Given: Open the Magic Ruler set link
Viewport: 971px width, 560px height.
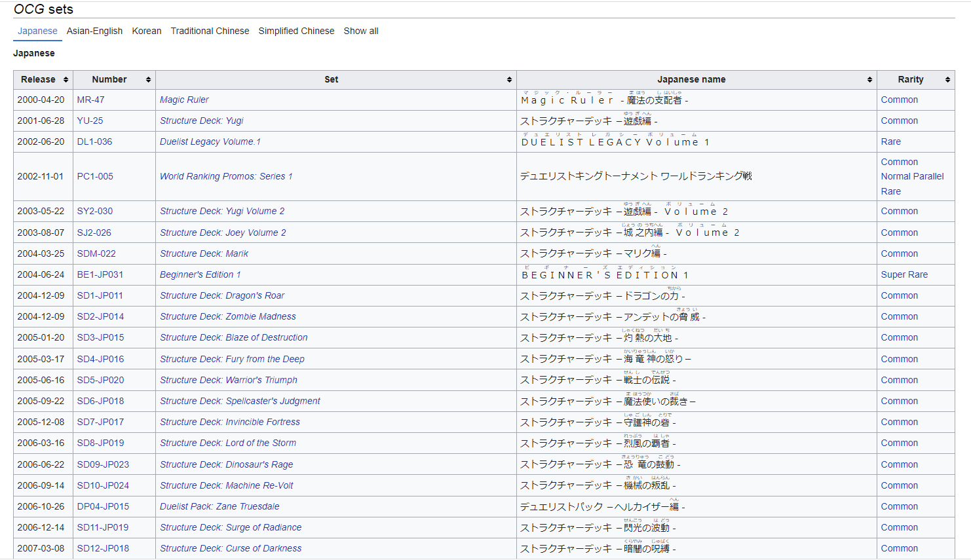Looking at the screenshot, I should [184, 100].
